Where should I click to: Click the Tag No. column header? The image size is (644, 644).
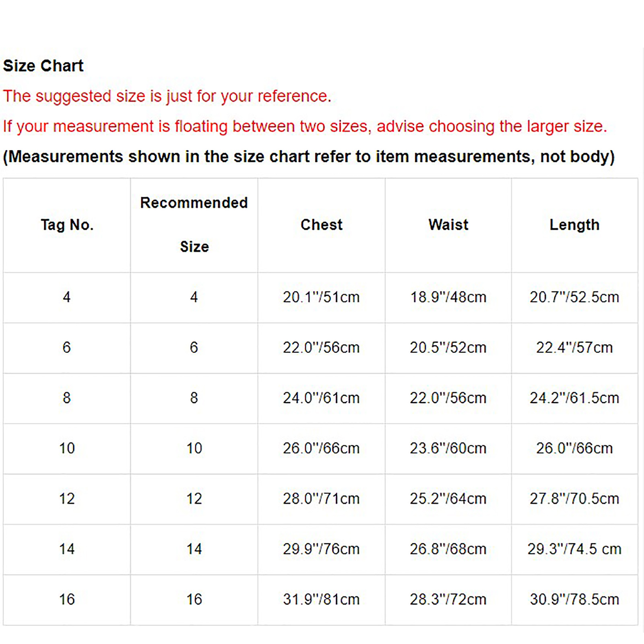pyautogui.click(x=67, y=225)
